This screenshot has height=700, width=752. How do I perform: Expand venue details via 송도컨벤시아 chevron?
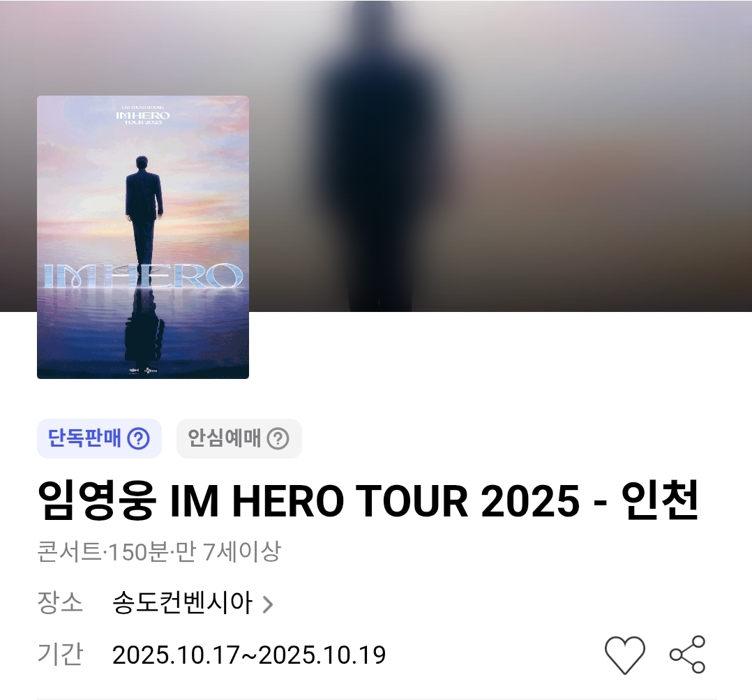(x=268, y=604)
